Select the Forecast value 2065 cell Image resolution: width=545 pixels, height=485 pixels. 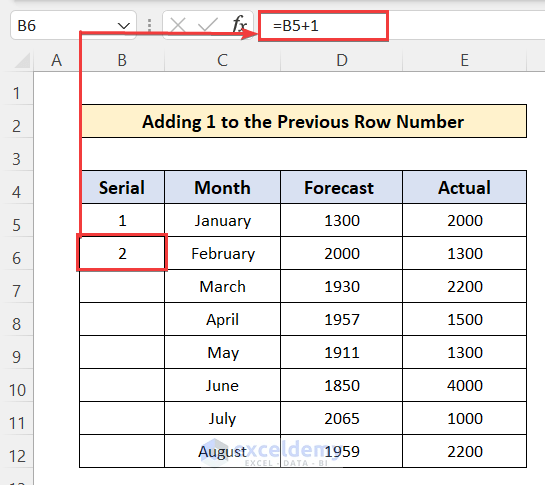(x=342, y=418)
